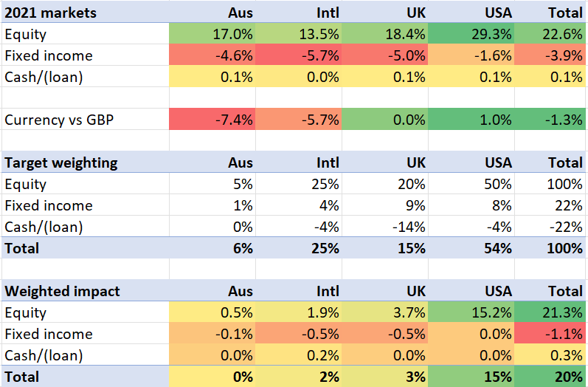Select UK equity return cell 18.4%
The height and width of the screenshot is (387, 588).
coord(385,34)
